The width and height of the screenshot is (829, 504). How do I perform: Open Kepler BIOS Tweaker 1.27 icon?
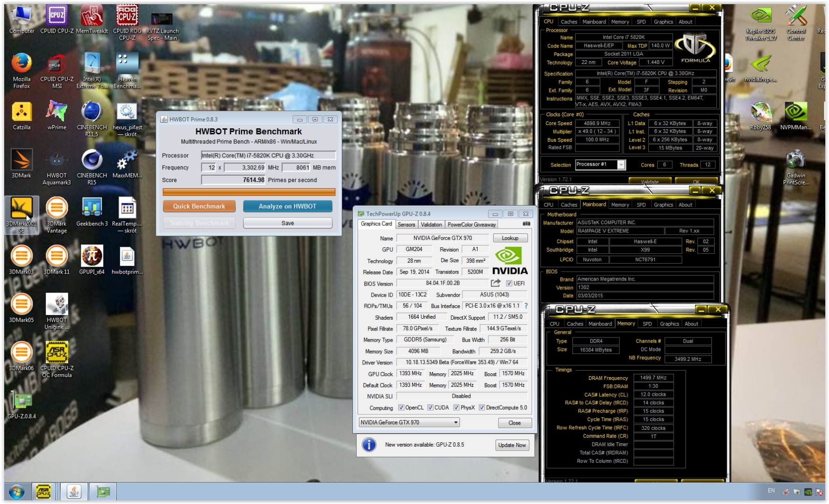[x=760, y=23]
